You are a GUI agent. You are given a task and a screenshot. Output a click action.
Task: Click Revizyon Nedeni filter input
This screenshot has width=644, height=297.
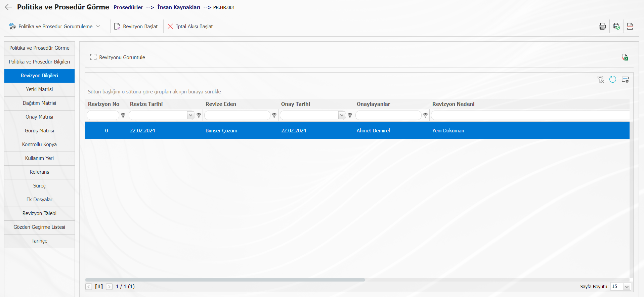coord(530,115)
